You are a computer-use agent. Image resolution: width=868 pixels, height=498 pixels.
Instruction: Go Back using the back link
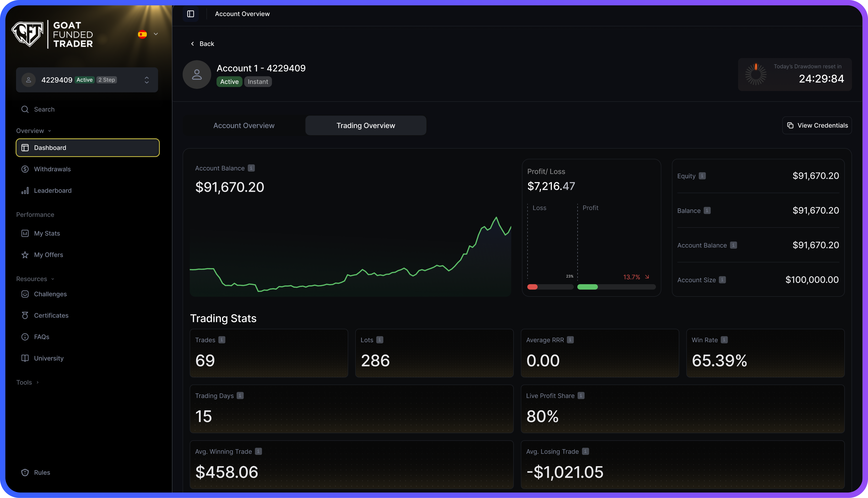pos(202,43)
